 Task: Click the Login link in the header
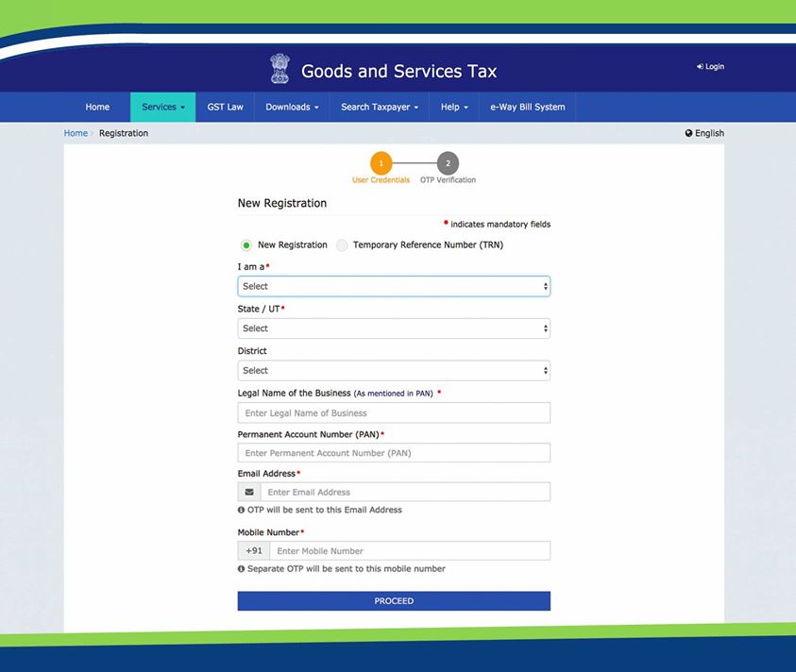[710, 66]
